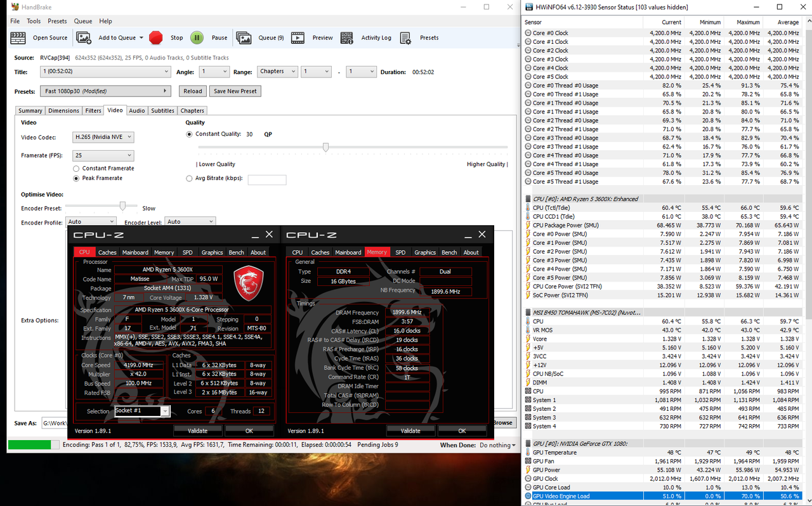Click the lightning icon next to Vcore
Image resolution: width=812 pixels, height=506 pixels.
(x=528, y=339)
